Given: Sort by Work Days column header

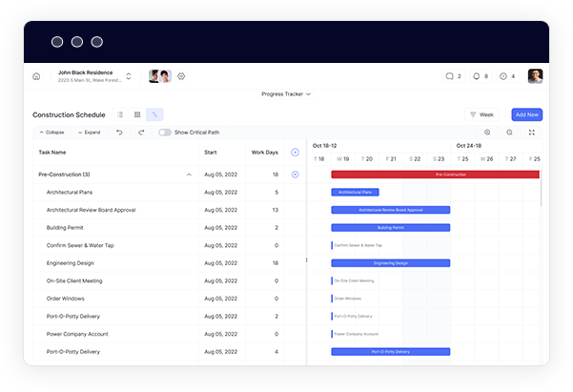Looking at the screenshot, I should click(x=265, y=152).
